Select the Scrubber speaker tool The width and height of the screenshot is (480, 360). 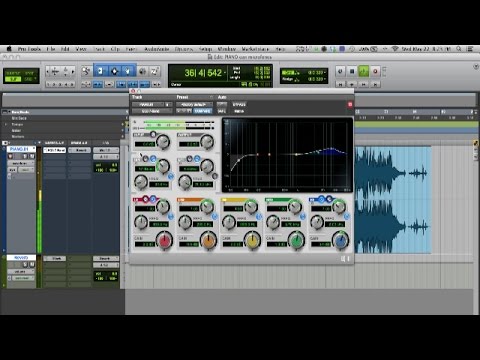(142, 71)
